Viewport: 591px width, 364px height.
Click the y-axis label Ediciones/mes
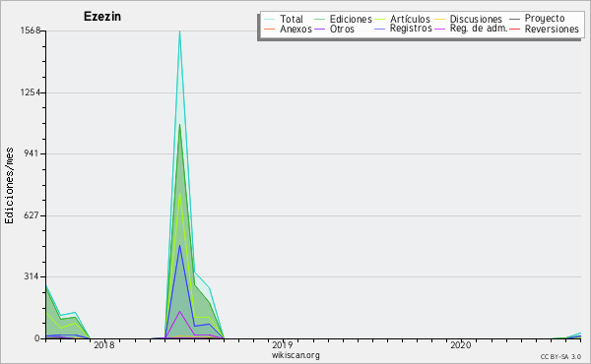[x=9, y=186]
